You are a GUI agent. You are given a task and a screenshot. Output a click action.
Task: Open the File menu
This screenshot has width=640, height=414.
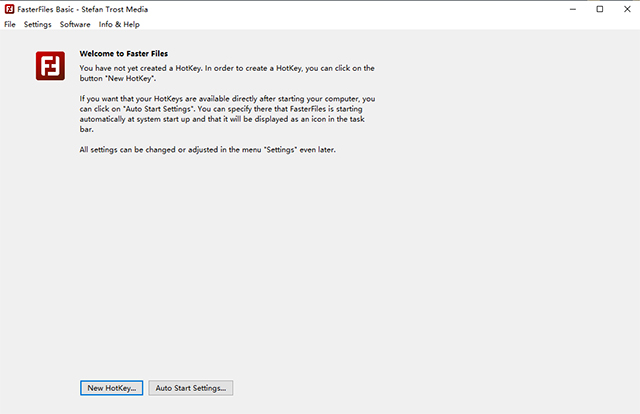point(10,24)
